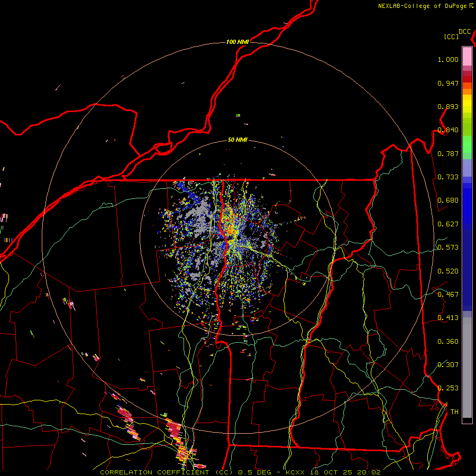Screen dimensions: 476x476
Task: Click the 0.253 scale value
Action: [448, 388]
